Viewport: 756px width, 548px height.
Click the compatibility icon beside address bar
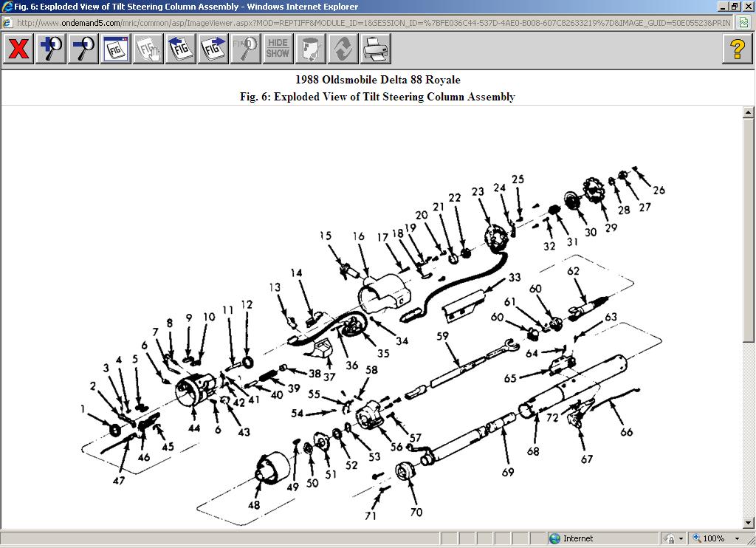[x=744, y=23]
